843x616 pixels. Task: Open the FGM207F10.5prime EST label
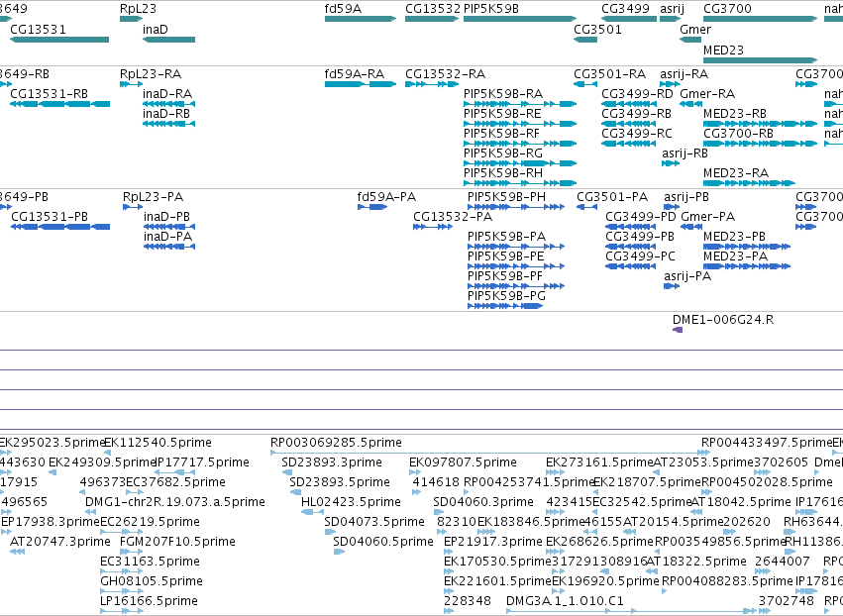tap(177, 542)
